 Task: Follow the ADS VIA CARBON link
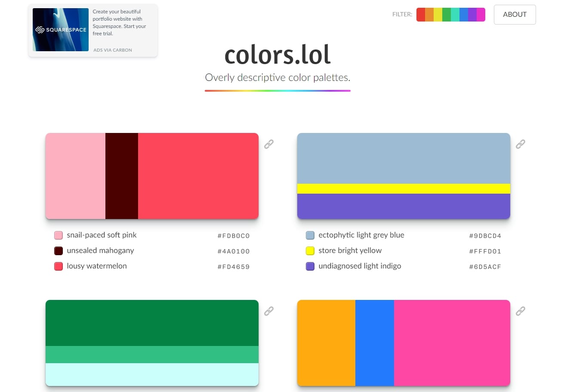click(x=113, y=50)
